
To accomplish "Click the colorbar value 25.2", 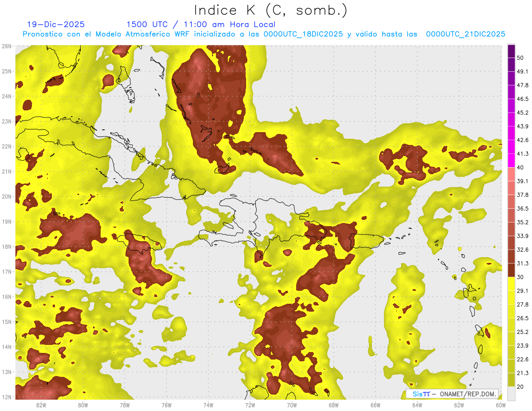I will coord(522,332).
